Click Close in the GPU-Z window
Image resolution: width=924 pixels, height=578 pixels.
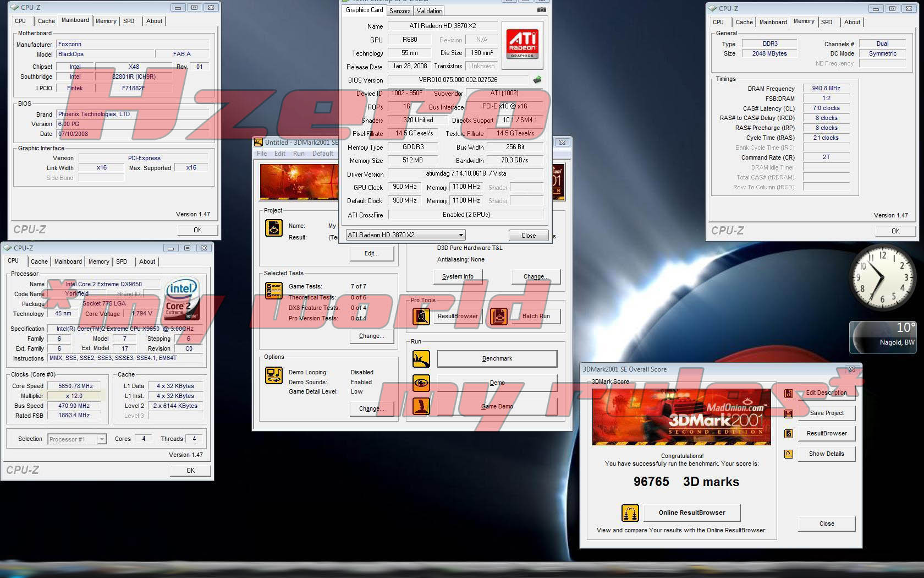tap(529, 236)
